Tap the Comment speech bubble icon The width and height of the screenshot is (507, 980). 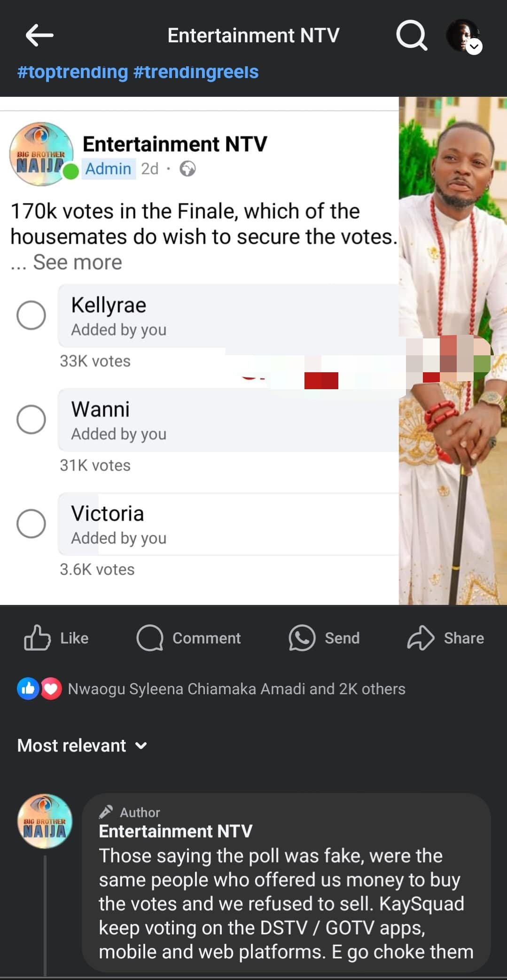coord(150,638)
